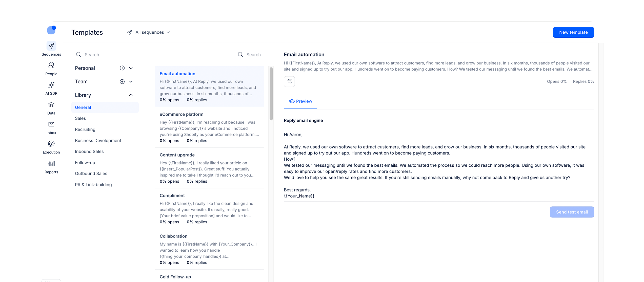Click the folder search magnifier icon
The height and width of the screenshot is (282, 644).
[78, 55]
